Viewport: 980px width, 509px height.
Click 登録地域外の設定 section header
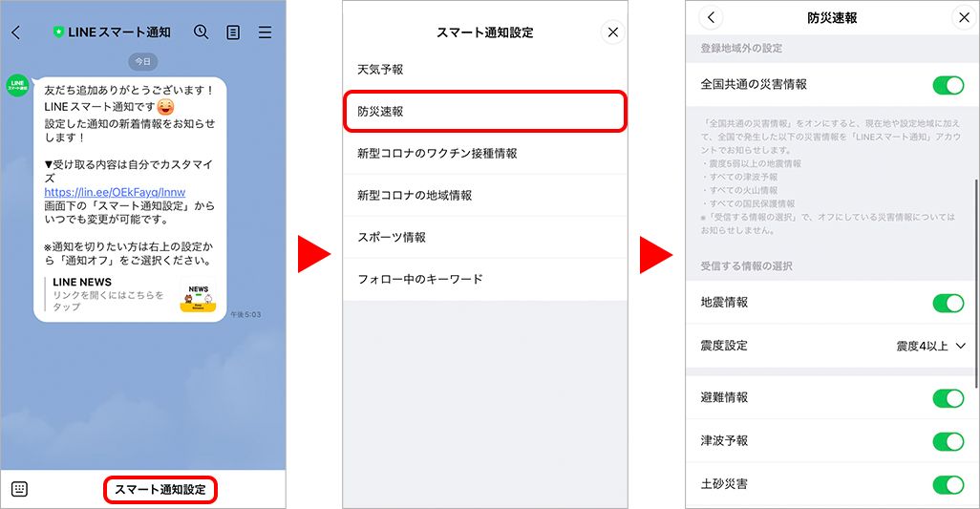click(741, 48)
